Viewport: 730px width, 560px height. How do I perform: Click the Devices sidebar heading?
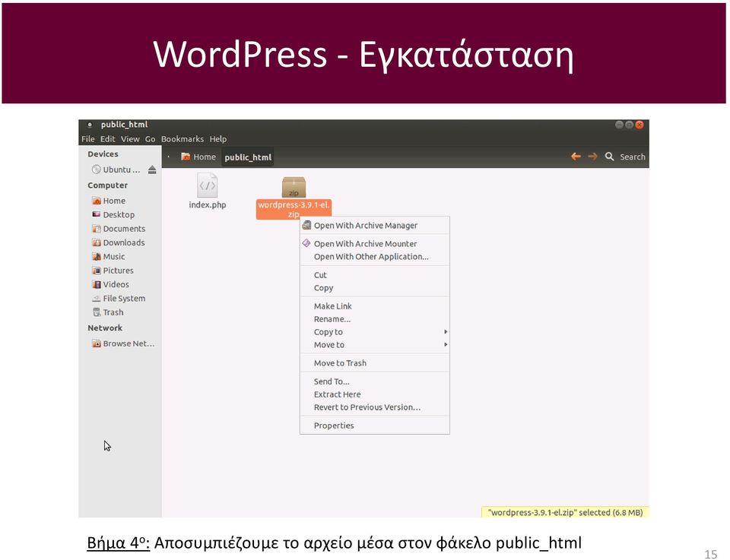pos(103,154)
